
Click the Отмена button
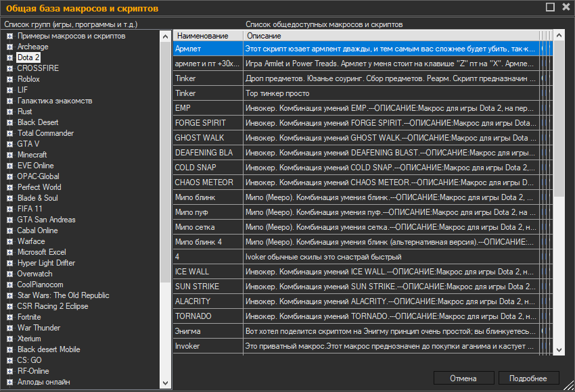463,378
